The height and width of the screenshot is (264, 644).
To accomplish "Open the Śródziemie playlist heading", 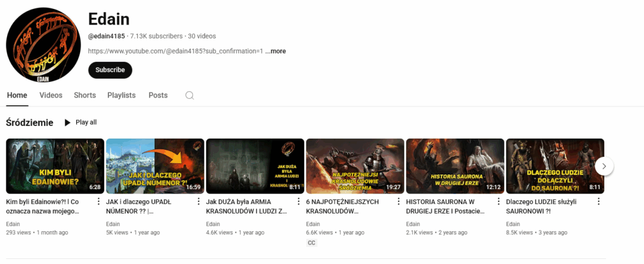I will (30, 122).
